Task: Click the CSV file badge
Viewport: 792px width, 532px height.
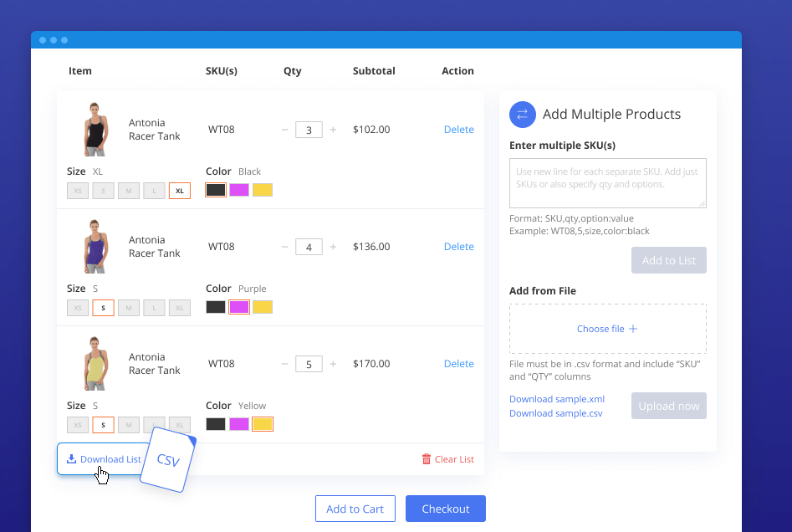Action: pos(168,460)
